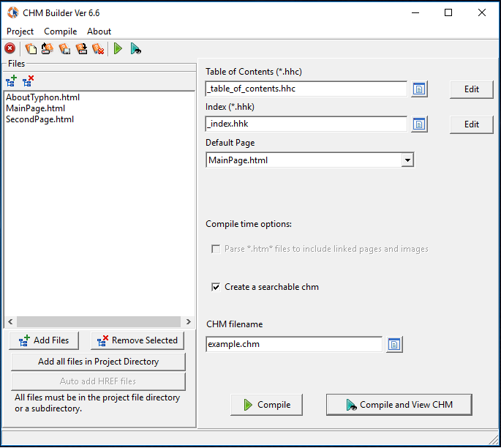The image size is (501, 448).
Task: Click the Save Project floppy toolbar icon
Action: tap(65, 48)
